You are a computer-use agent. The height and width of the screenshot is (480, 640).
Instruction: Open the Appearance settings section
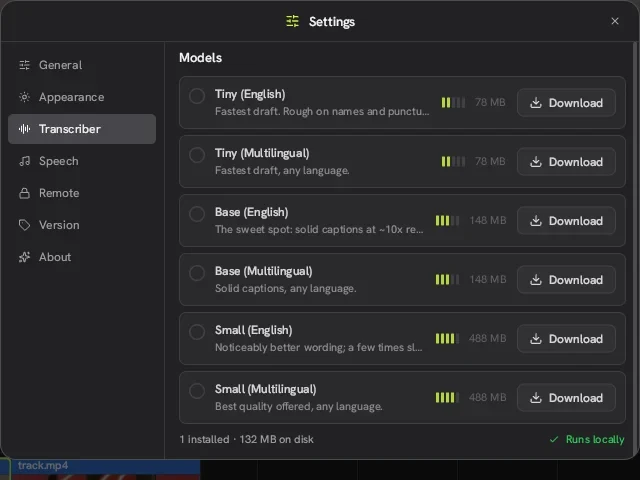point(82,97)
